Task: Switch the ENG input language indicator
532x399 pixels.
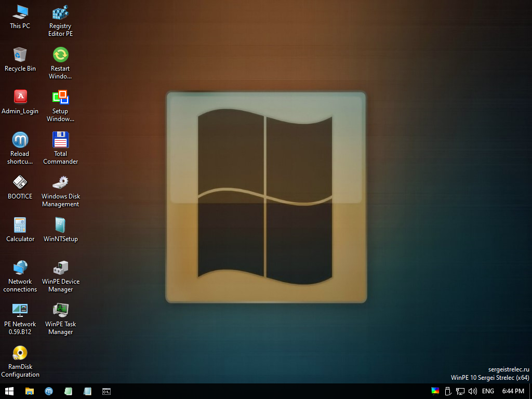Action: [488, 391]
